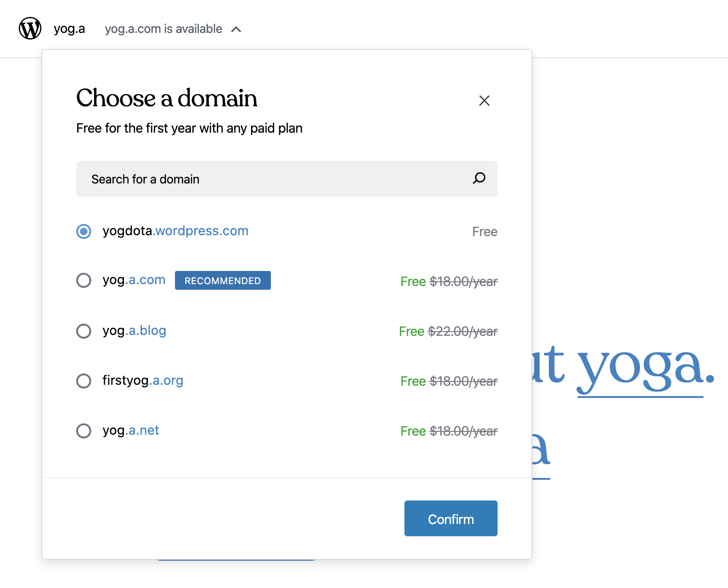Confirm the selected domain

pos(451,518)
